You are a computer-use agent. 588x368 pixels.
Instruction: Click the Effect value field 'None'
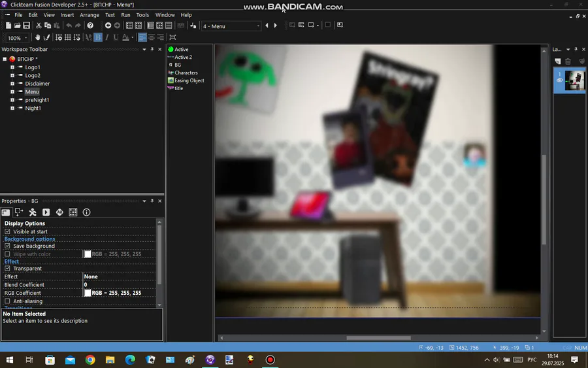[x=119, y=276]
